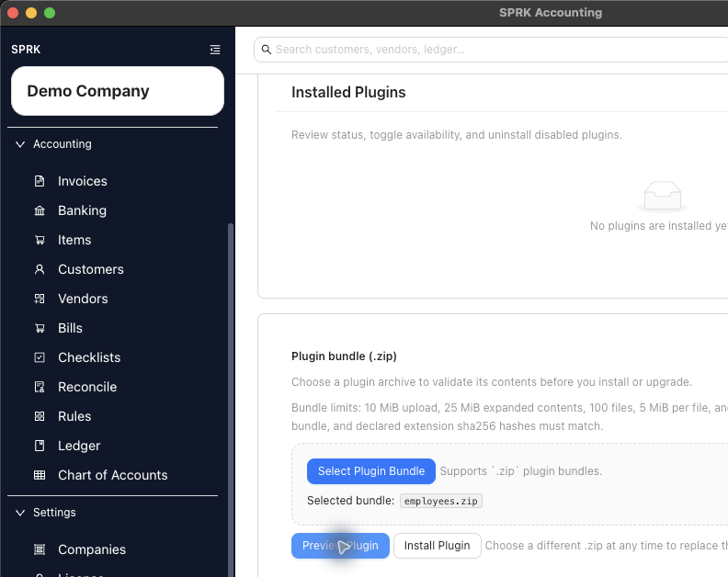The height and width of the screenshot is (577, 728).
Task: Click the Rules icon in the sidebar
Action: click(40, 416)
